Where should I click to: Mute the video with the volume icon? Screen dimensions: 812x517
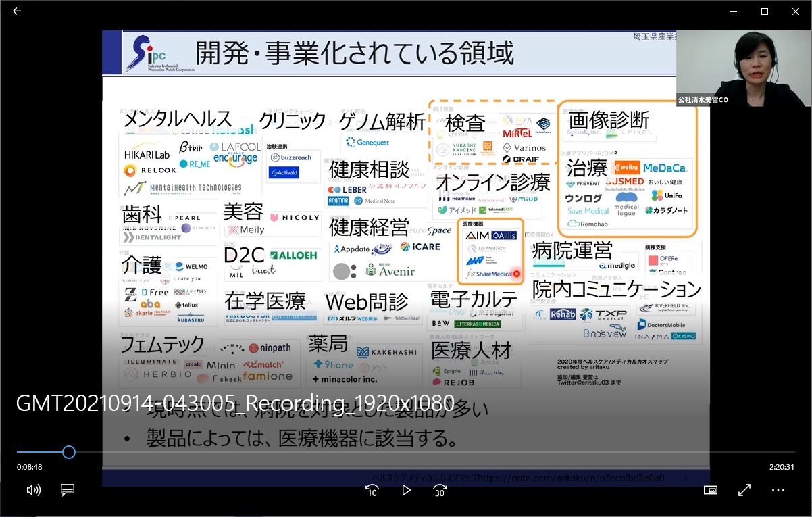pyautogui.click(x=33, y=490)
